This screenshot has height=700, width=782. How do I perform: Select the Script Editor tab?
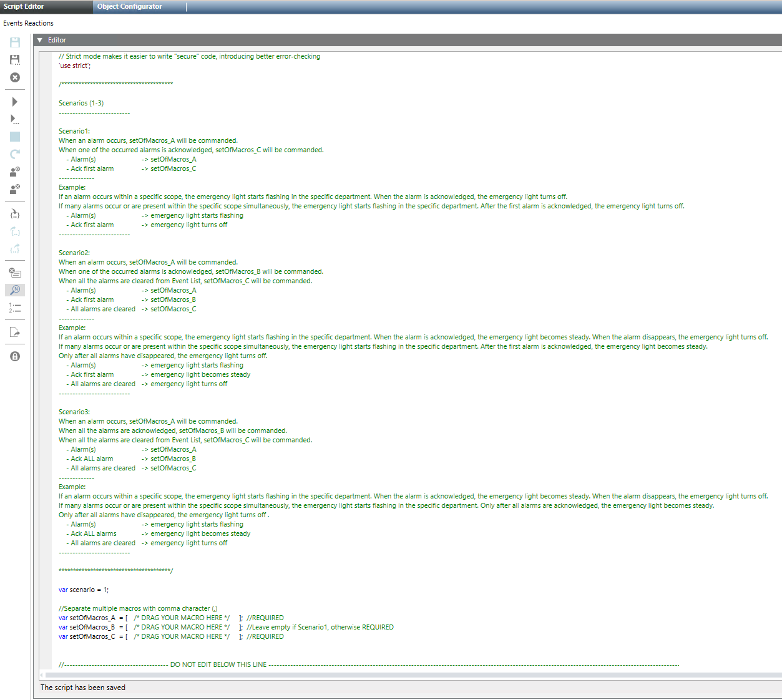[24, 6]
